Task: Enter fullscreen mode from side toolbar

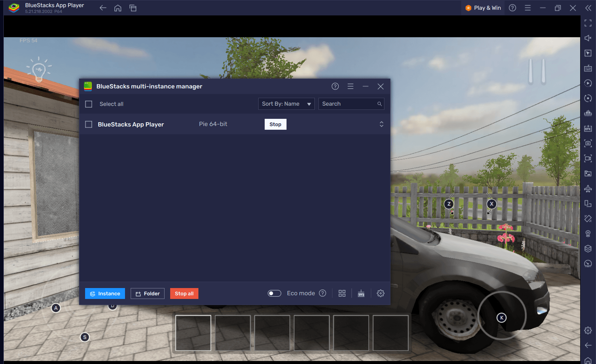Action: [588, 23]
